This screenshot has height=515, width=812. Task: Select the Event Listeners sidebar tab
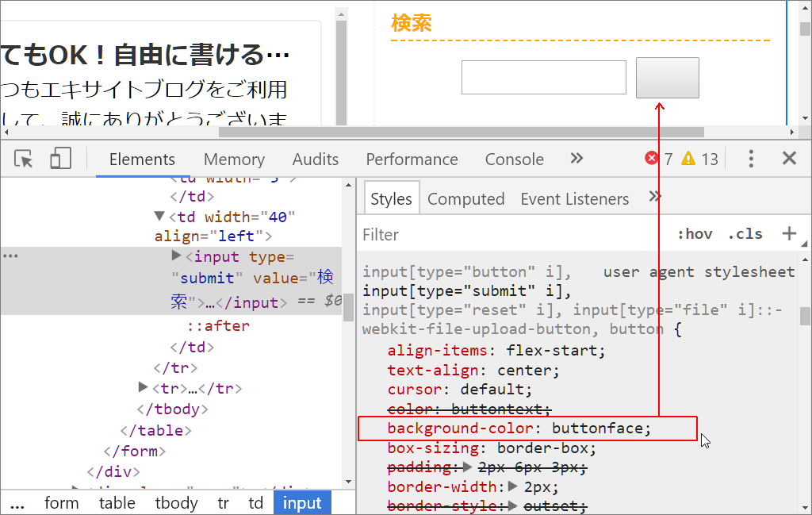tap(575, 199)
